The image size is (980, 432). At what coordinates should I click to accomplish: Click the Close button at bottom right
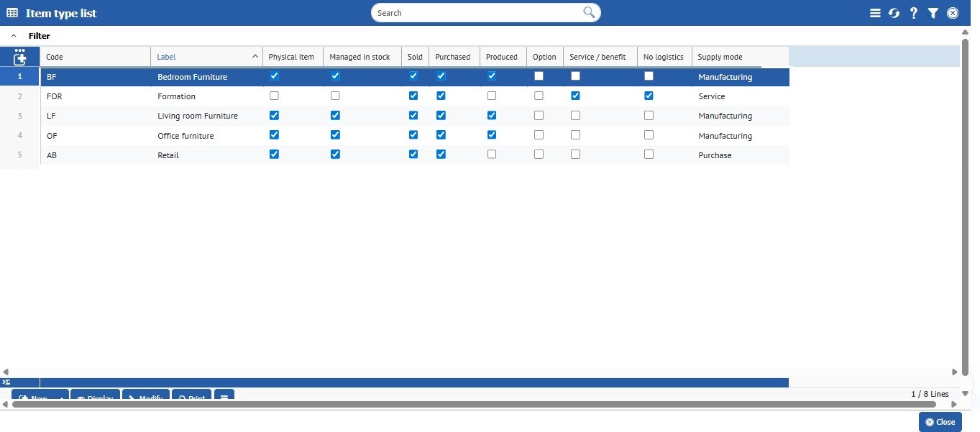(x=940, y=422)
